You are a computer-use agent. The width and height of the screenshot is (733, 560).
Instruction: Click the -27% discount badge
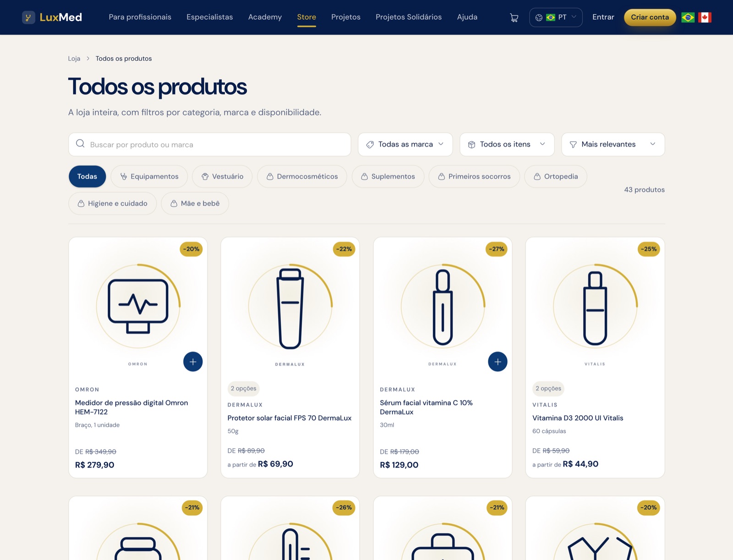click(497, 249)
